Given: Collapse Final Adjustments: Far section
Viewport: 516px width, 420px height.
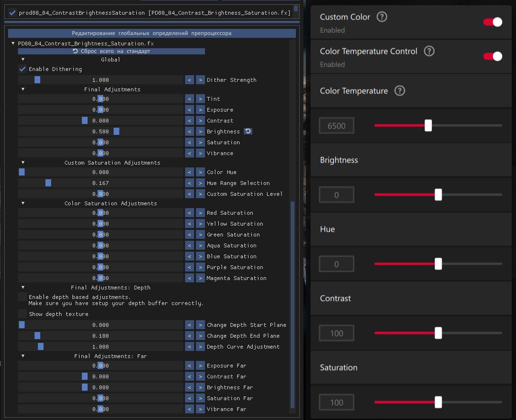Looking at the screenshot, I should [23, 356].
